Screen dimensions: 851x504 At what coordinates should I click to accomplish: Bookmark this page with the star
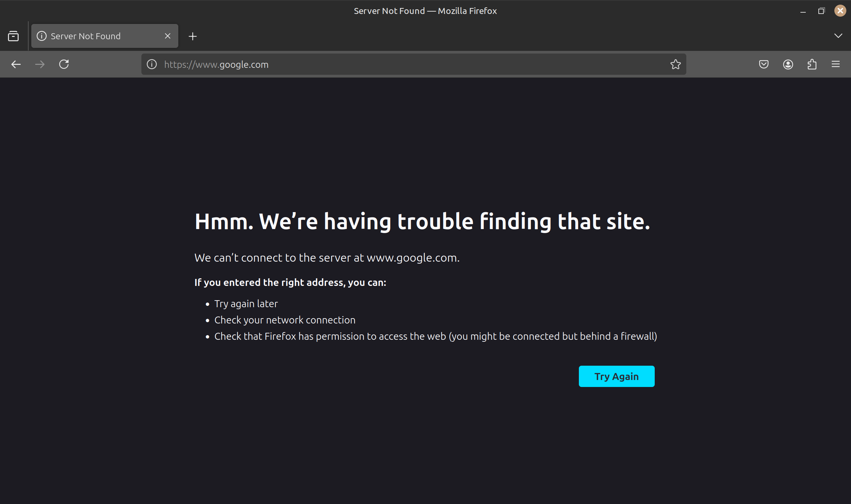[x=675, y=64]
